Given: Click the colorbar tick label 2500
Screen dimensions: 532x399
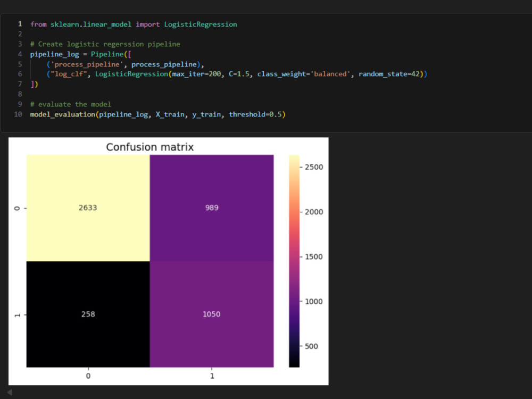Looking at the screenshot, I should [314, 167].
